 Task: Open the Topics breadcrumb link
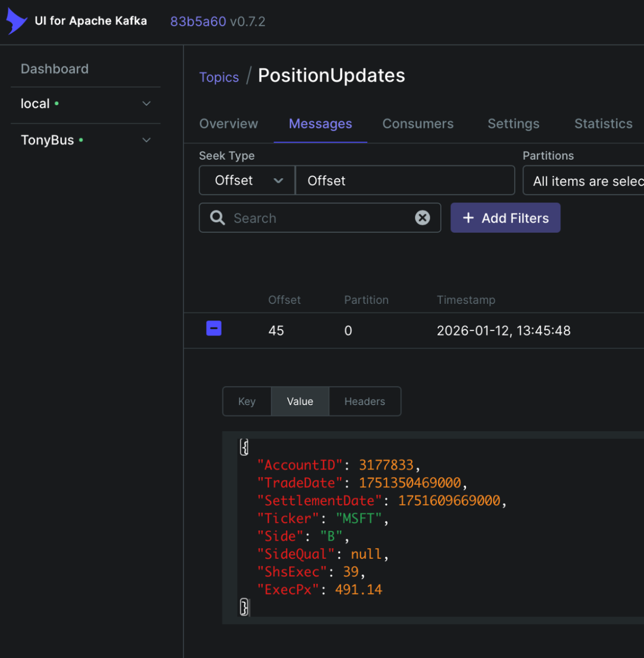219,77
